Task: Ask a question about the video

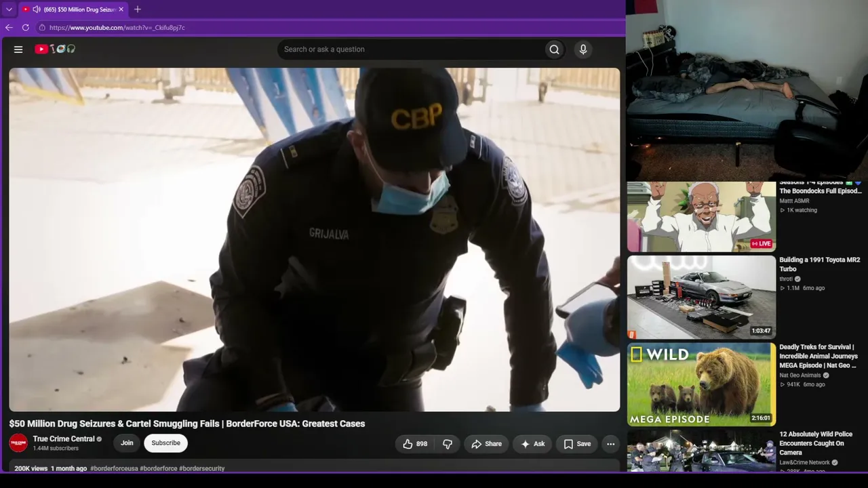Action: pyautogui.click(x=532, y=444)
